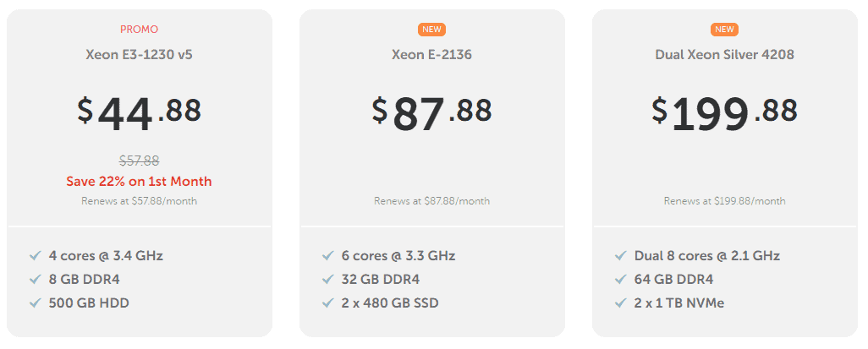Click the $87.88 price

[431, 113]
